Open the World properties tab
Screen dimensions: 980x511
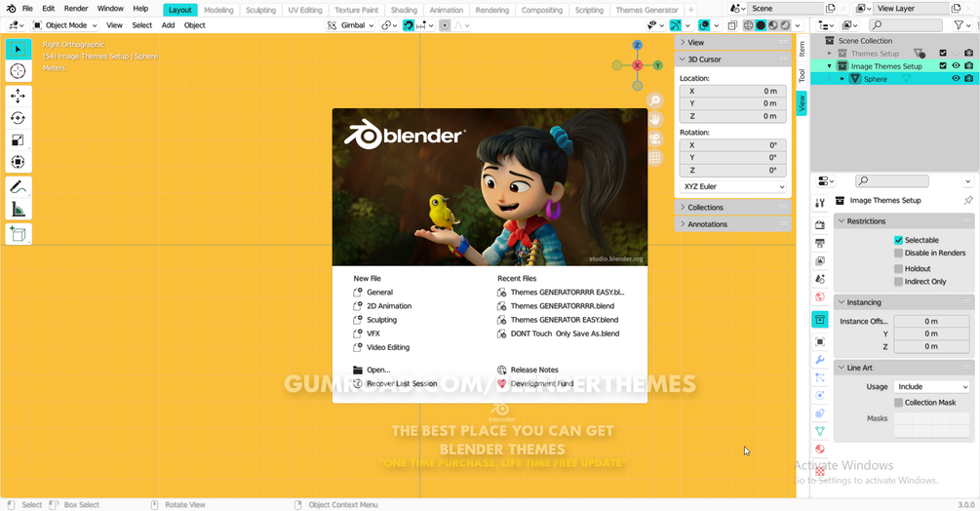pyautogui.click(x=820, y=296)
